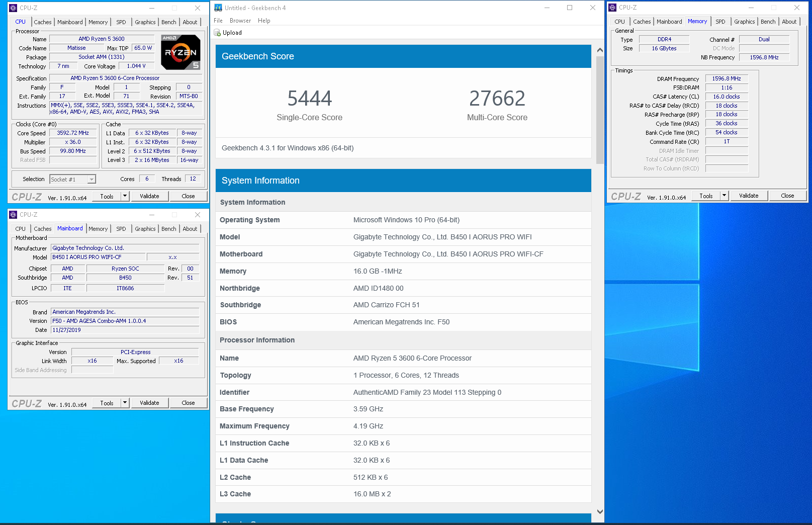Switch to Memory tab in top-left CPU-Z
812x525 pixels.
pyautogui.click(x=98, y=22)
